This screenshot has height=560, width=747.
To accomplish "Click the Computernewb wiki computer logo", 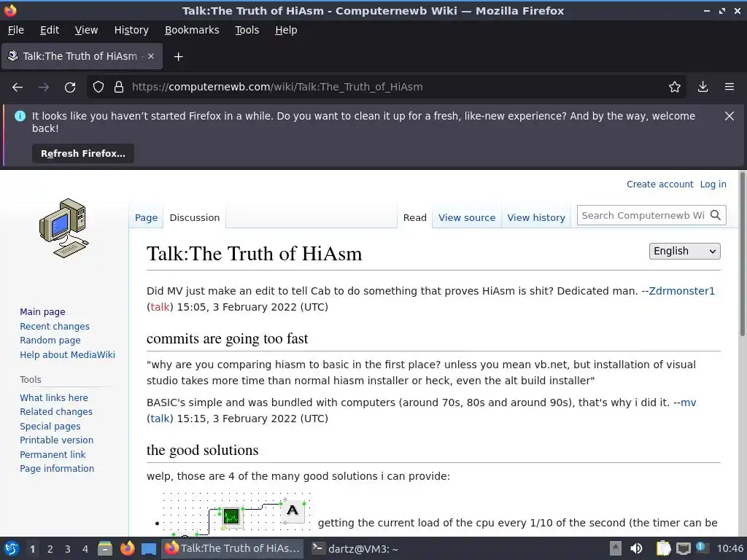I will pos(64,228).
